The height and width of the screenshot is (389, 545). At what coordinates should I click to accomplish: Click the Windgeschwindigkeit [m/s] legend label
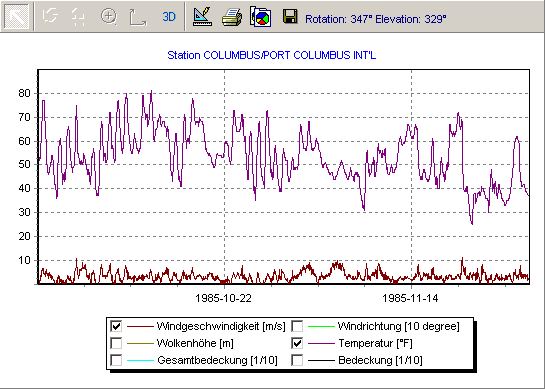221,326
